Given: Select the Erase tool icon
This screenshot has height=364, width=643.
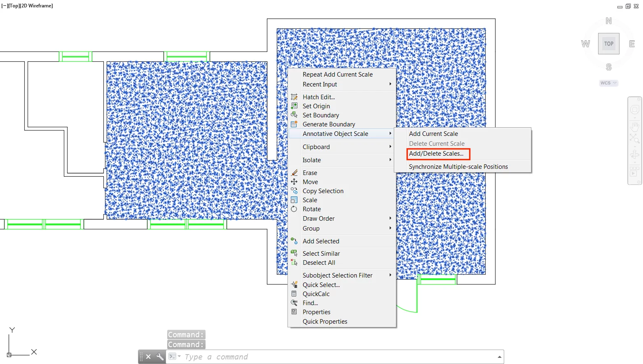Looking at the screenshot, I should coord(294,173).
